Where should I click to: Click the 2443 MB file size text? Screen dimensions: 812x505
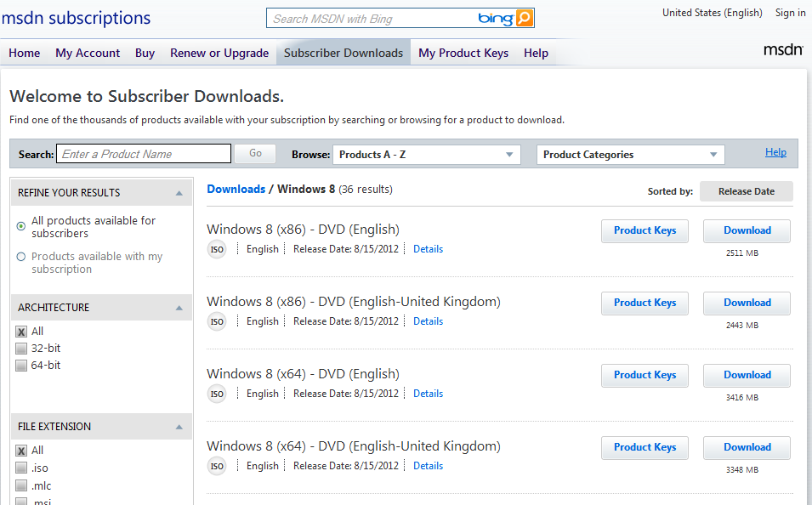[x=742, y=326]
